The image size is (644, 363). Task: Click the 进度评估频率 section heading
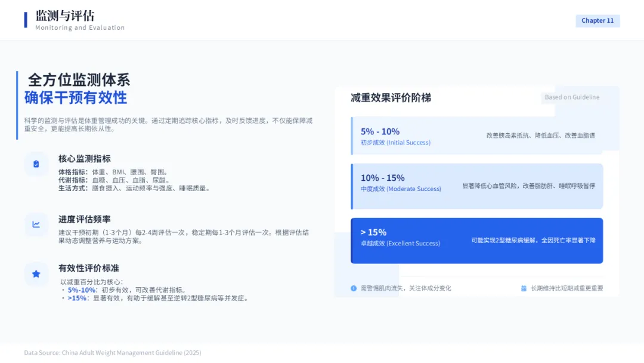coord(84,219)
